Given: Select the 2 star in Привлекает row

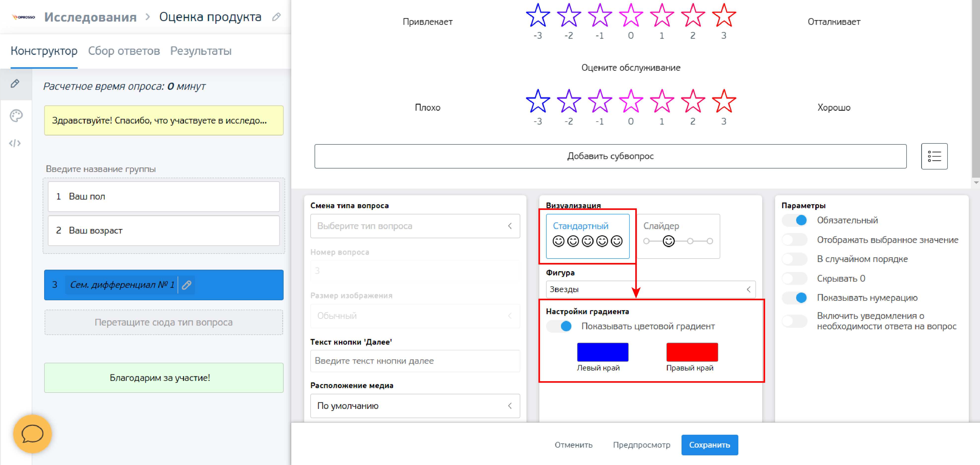Looking at the screenshot, I should (x=693, y=16).
